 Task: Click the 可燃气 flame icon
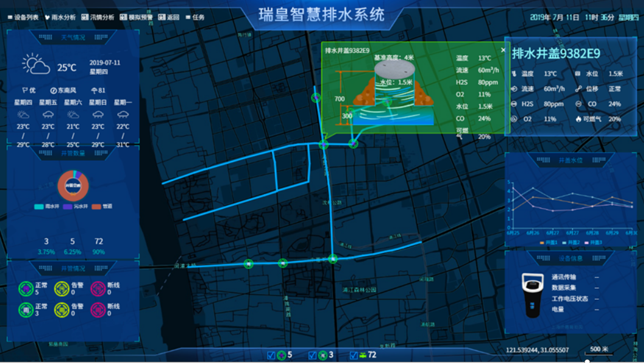click(x=578, y=119)
